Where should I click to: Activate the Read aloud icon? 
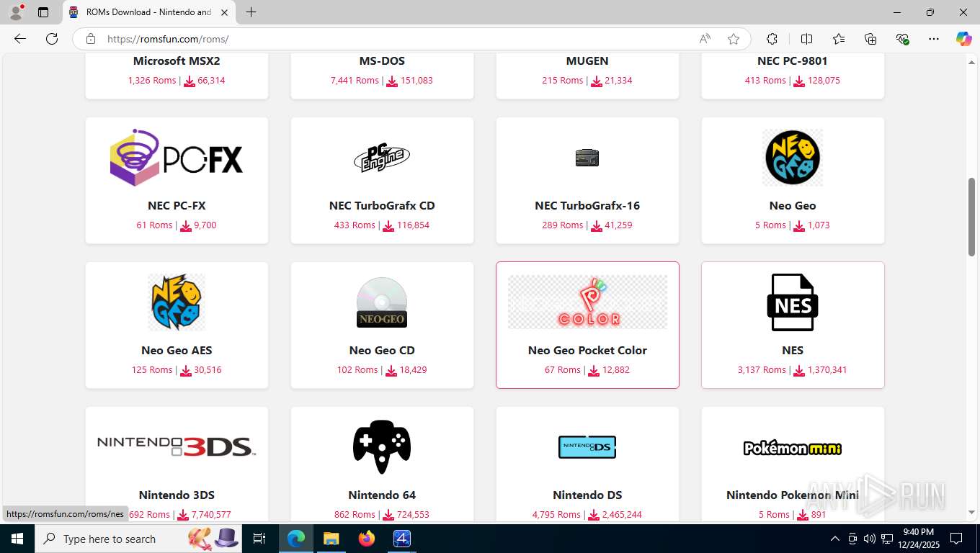(x=705, y=39)
